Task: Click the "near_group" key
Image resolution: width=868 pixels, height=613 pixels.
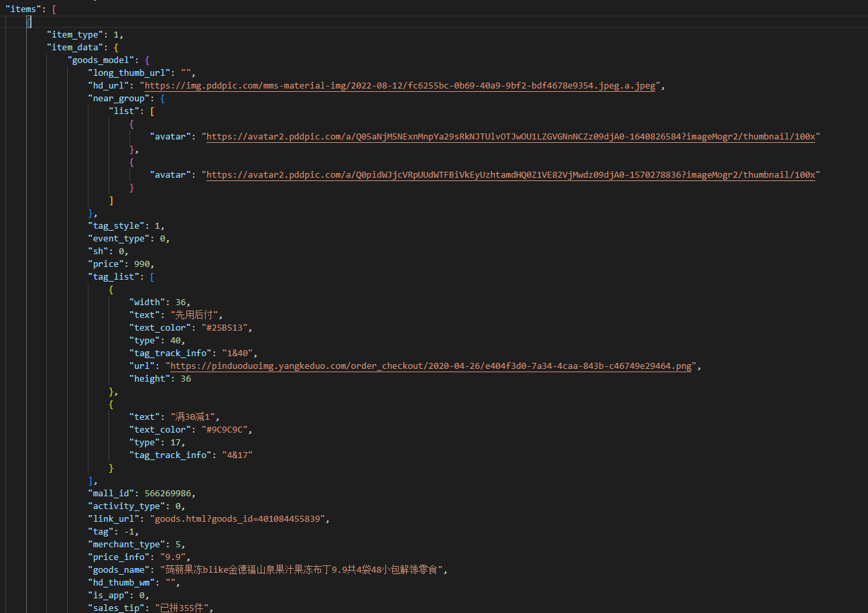Action: tap(119, 99)
